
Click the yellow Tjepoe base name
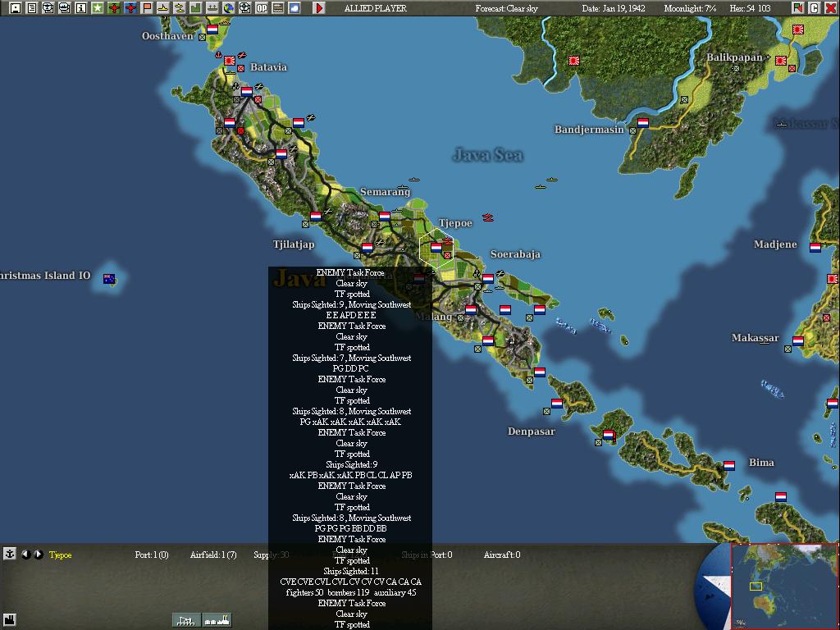click(60, 555)
